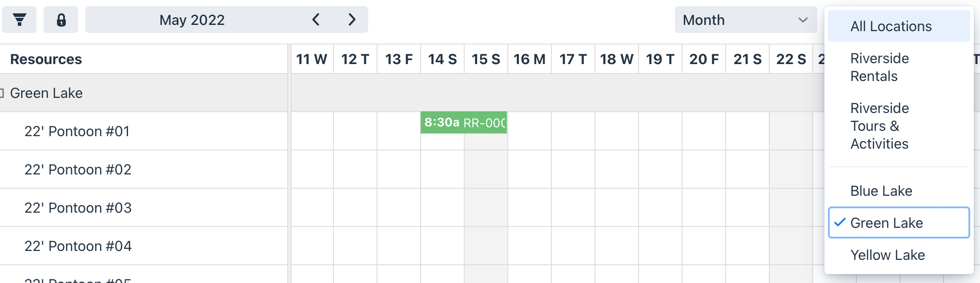Select the 22' Pontoon #04 resource row
The height and width of the screenshot is (283, 980).
coord(144,246)
